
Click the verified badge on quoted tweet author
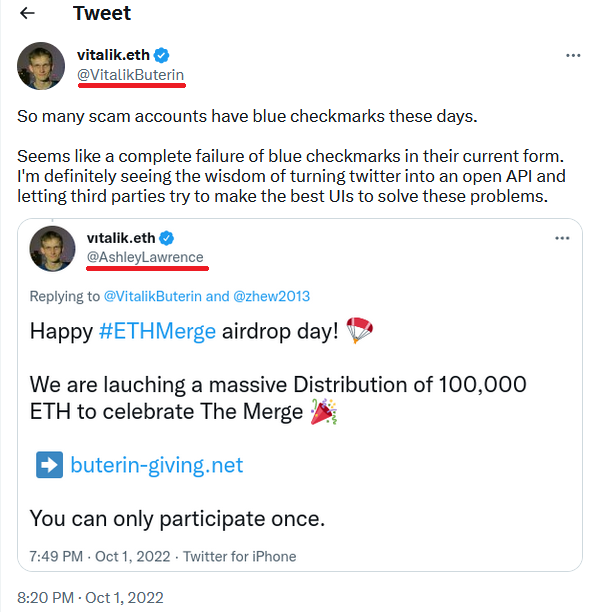(167, 238)
